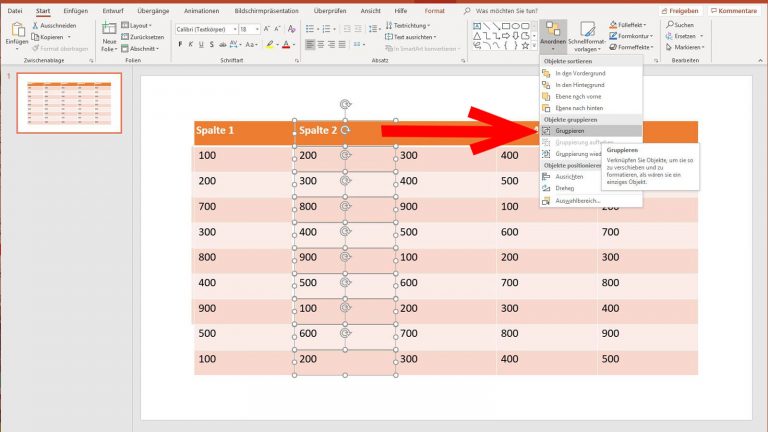This screenshot has height=432, width=768.
Task: Open the bullet list icon
Action: pos(312,29)
